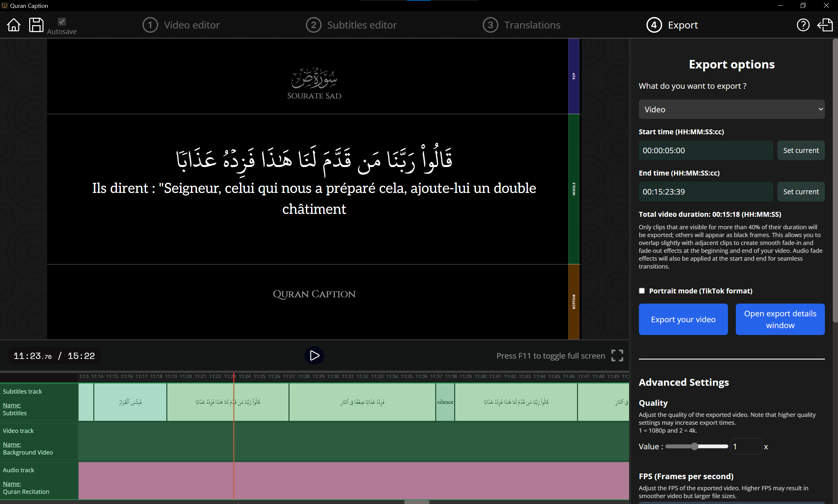
Task: Click the 11:40 mark on timeline ruler
Action: point(480,376)
